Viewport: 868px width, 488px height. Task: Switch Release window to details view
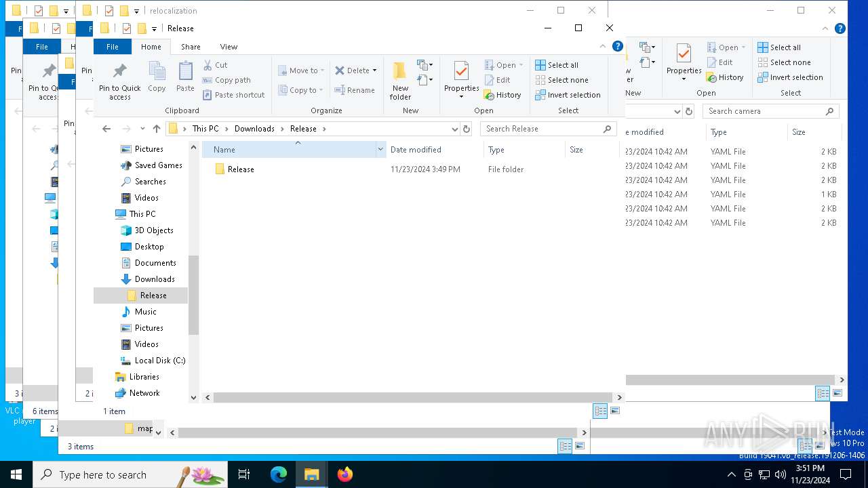tap(600, 411)
